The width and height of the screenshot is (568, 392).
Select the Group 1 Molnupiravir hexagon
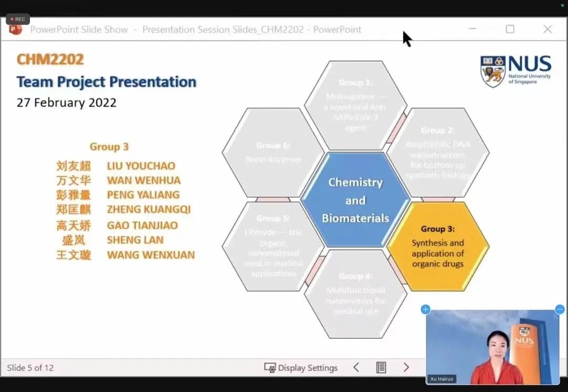click(356, 105)
